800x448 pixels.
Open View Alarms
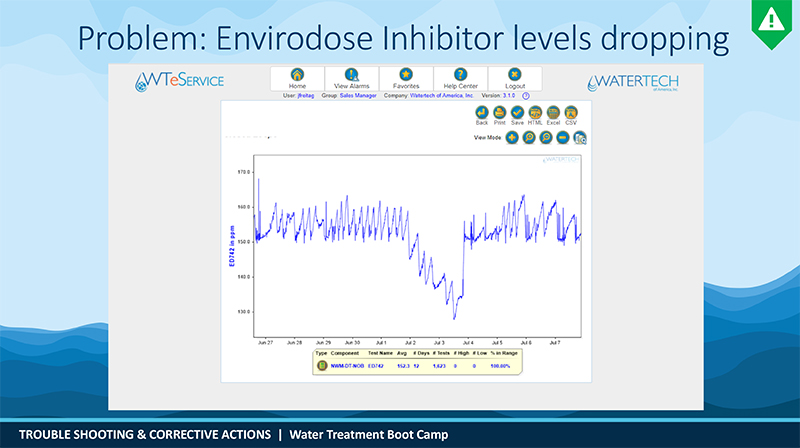pyautogui.click(x=352, y=79)
